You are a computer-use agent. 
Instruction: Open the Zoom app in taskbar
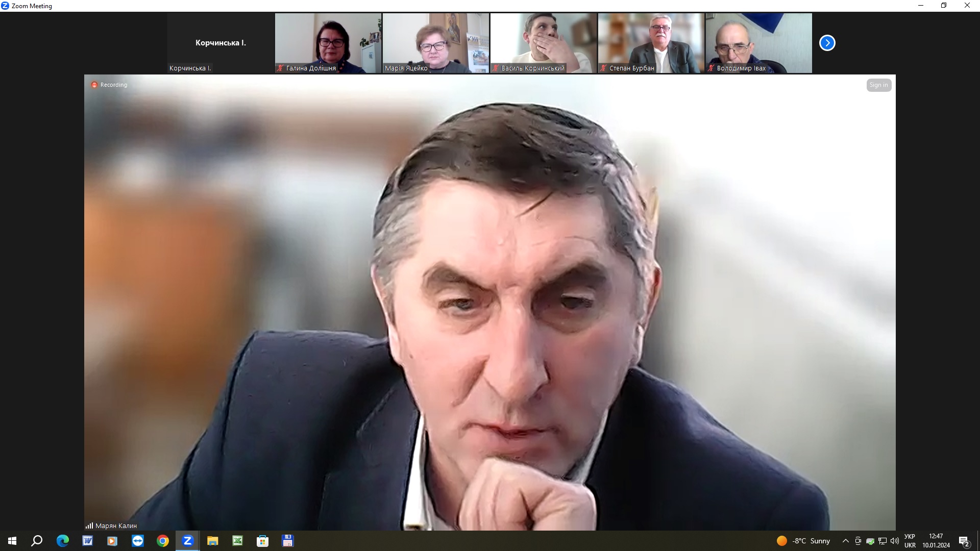pos(187,541)
